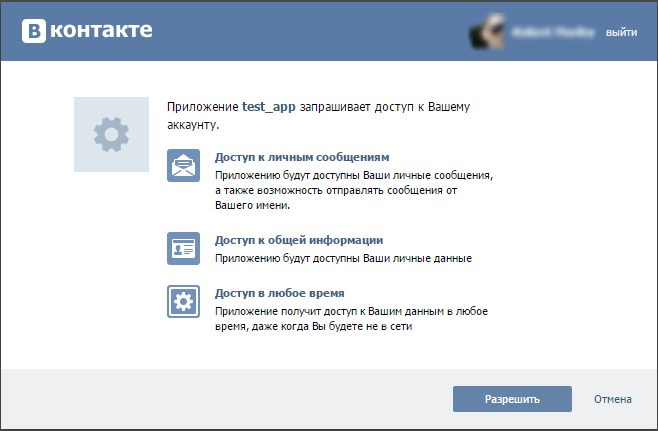
Task: Click the envelope personal messages icon
Action: point(183,165)
